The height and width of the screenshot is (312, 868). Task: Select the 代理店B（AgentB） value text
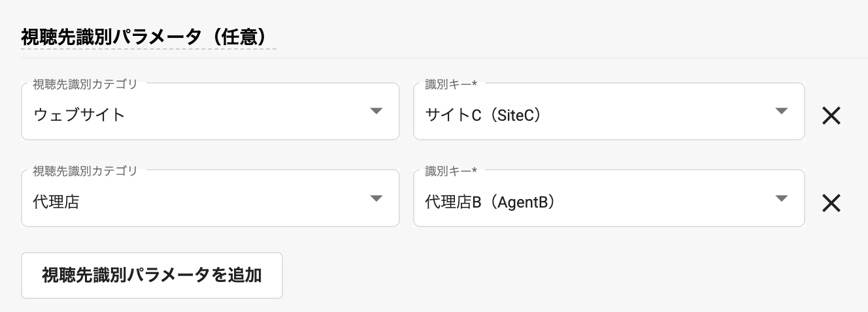490,202
